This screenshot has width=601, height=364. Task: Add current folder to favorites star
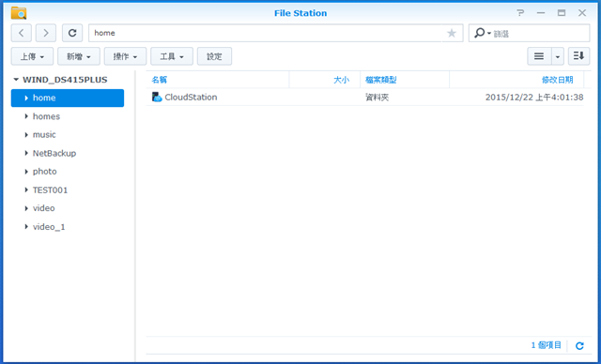(452, 33)
